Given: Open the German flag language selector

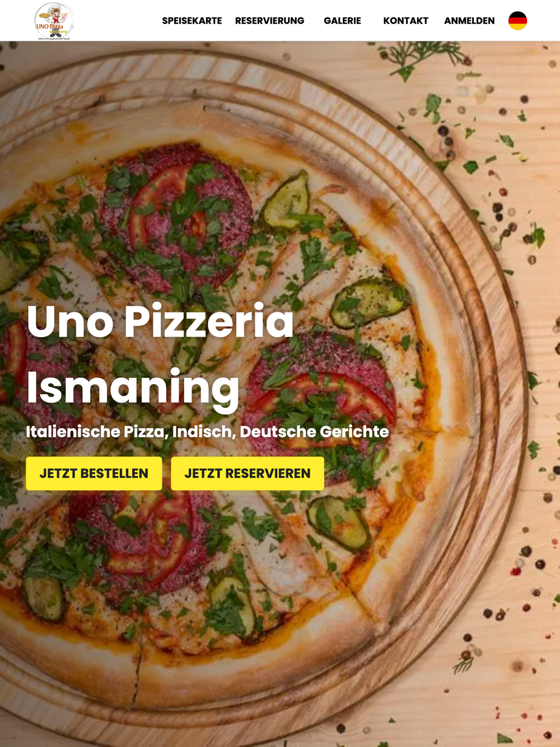Looking at the screenshot, I should 517,21.
